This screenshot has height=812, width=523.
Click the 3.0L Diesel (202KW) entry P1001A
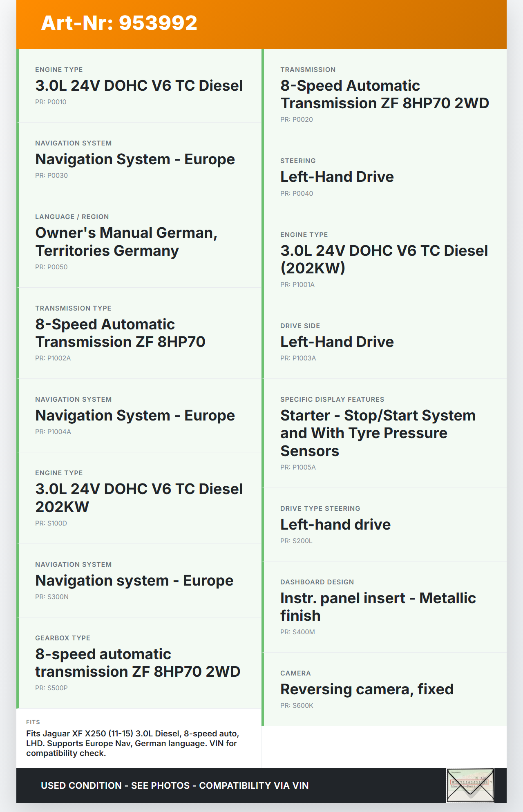click(384, 259)
